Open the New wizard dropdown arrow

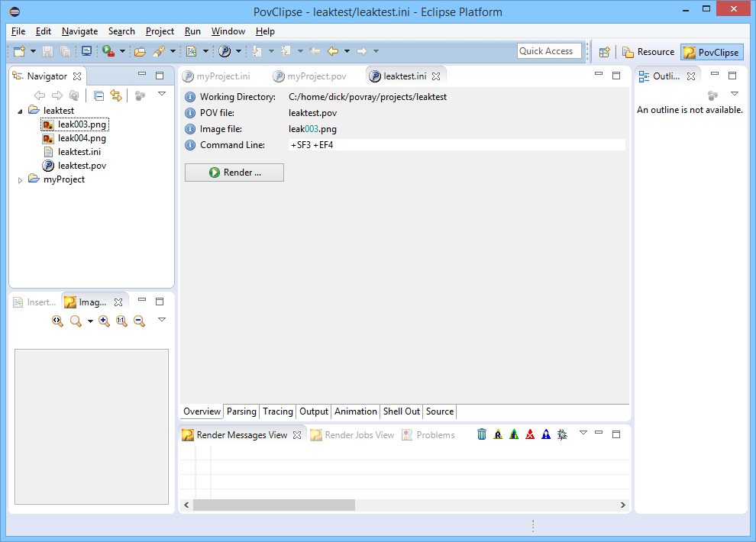[x=34, y=51]
